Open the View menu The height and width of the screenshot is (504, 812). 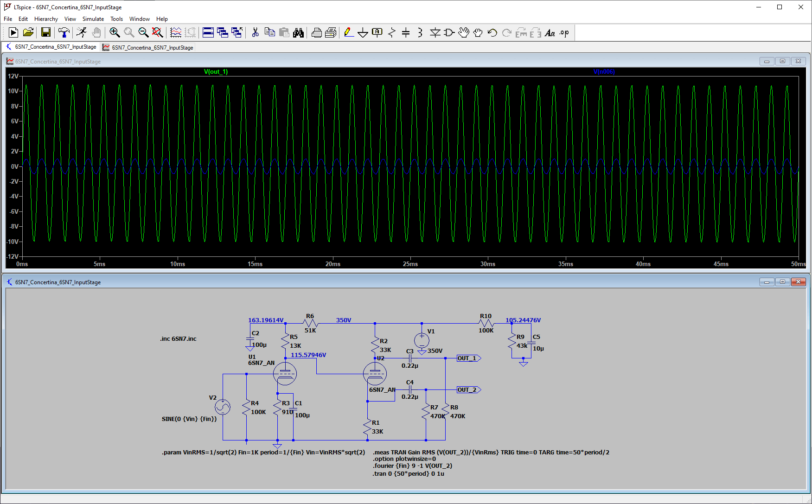(70, 19)
